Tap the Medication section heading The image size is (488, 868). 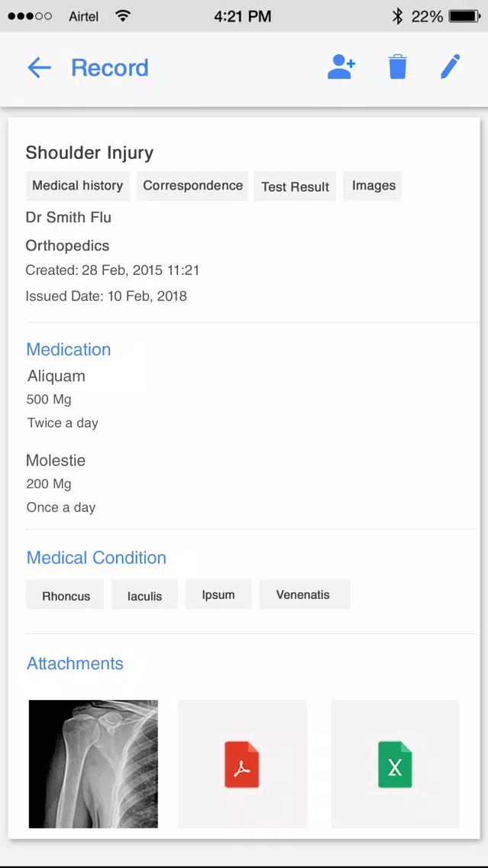point(69,349)
